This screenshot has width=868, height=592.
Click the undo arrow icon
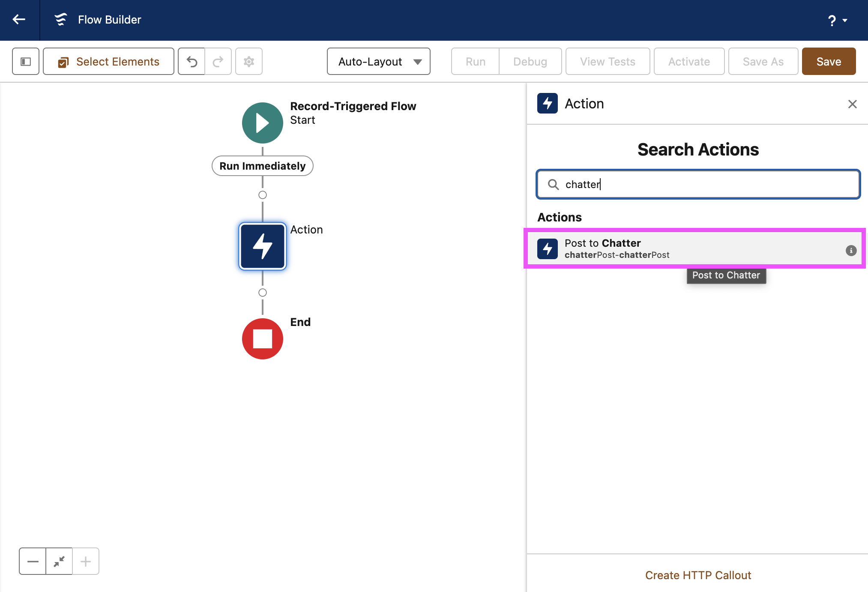[192, 62]
